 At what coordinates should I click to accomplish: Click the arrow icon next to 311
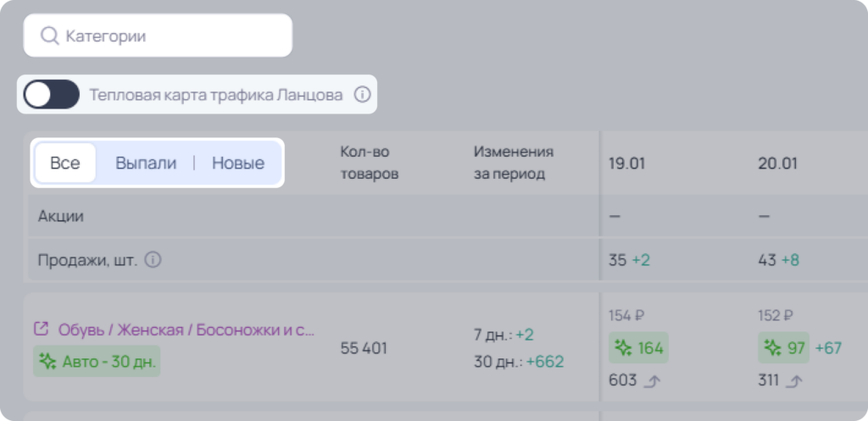coord(794,380)
